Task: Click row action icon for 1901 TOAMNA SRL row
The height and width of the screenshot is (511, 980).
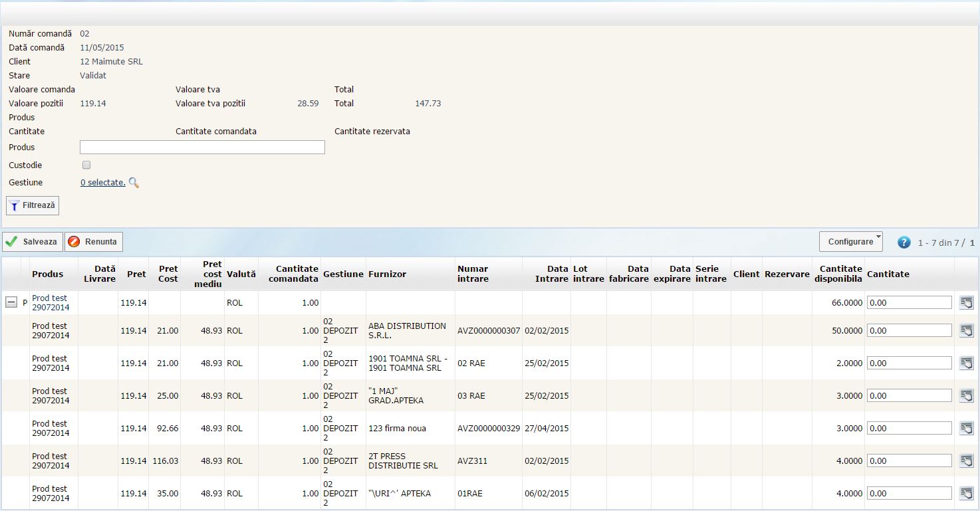Action: tap(966, 363)
